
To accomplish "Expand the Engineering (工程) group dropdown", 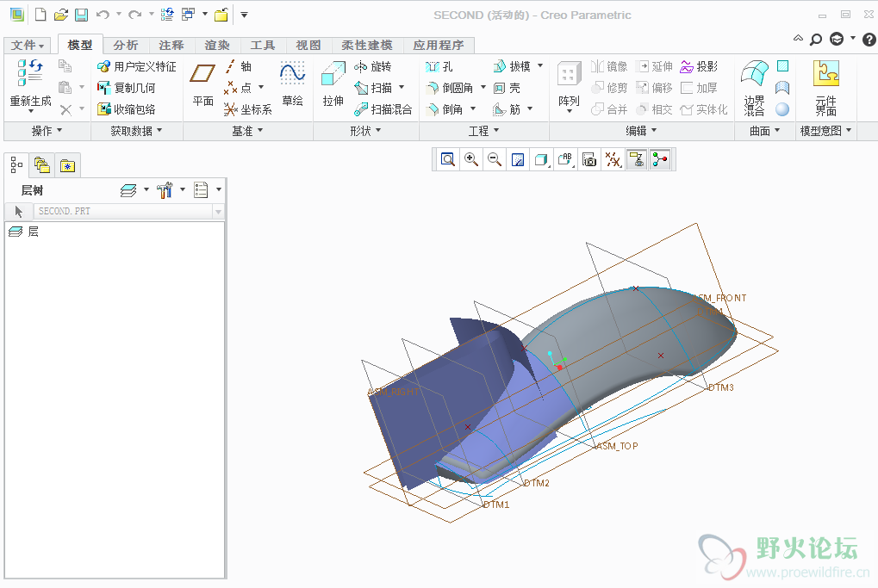I will [483, 131].
